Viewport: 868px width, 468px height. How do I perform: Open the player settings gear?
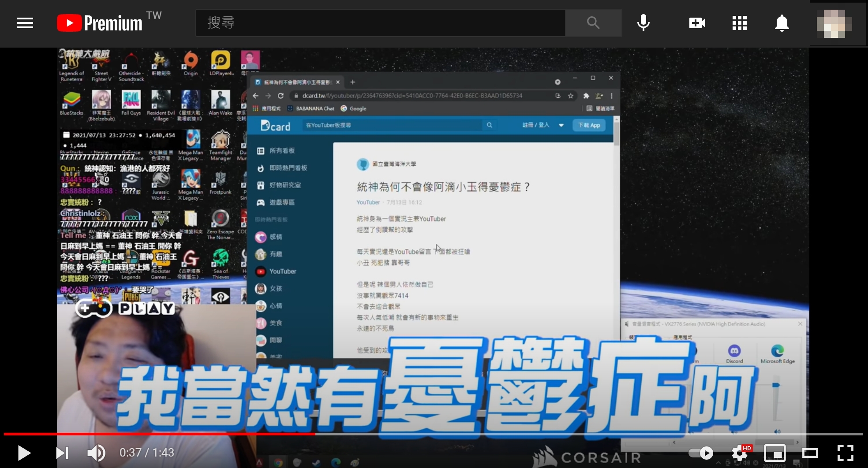pos(741,453)
